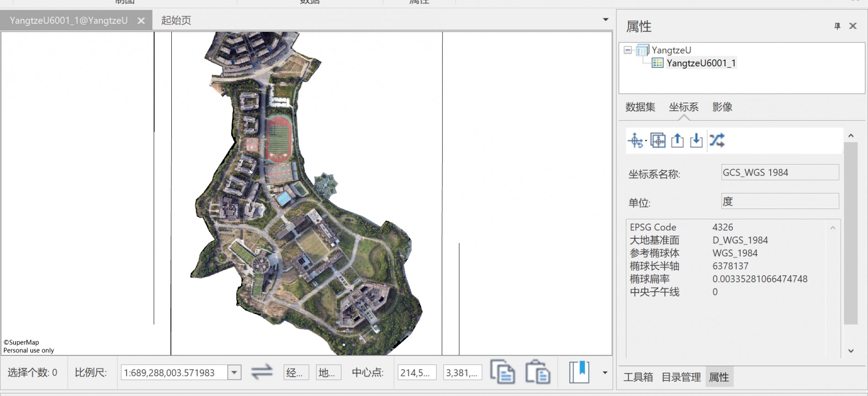Click the paste center point icon
The width and height of the screenshot is (868, 396).
click(x=537, y=372)
